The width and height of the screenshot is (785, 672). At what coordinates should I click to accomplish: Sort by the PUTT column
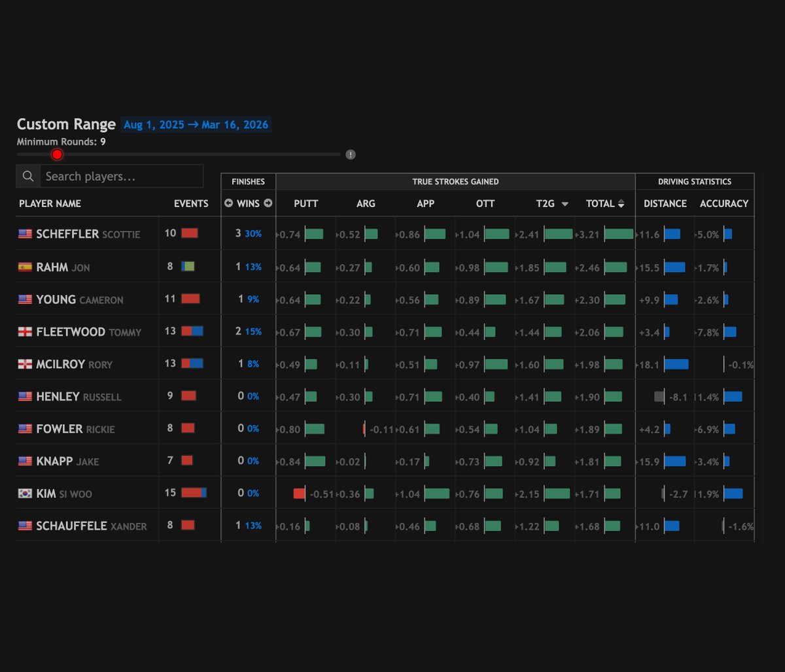[x=305, y=203]
